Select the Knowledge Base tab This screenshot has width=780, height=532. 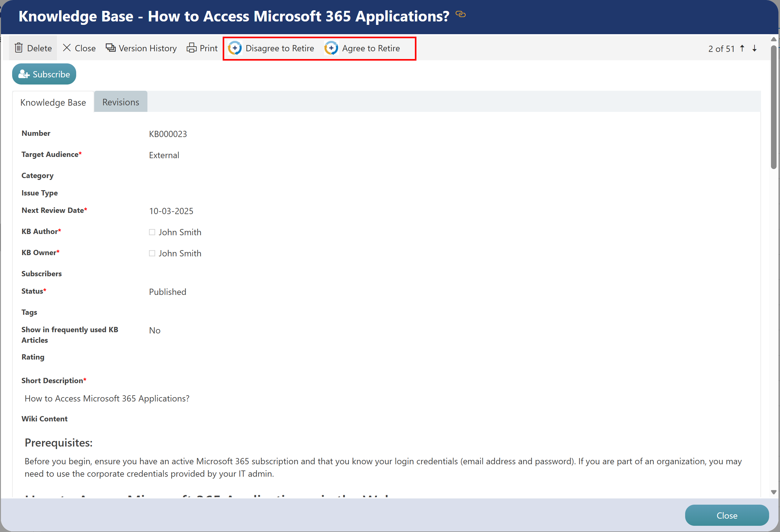click(x=53, y=102)
